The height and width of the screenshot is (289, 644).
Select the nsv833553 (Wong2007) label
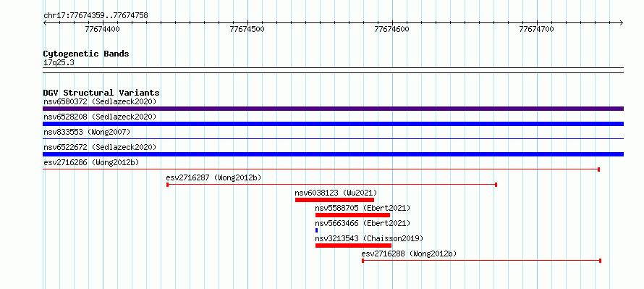tap(87, 132)
